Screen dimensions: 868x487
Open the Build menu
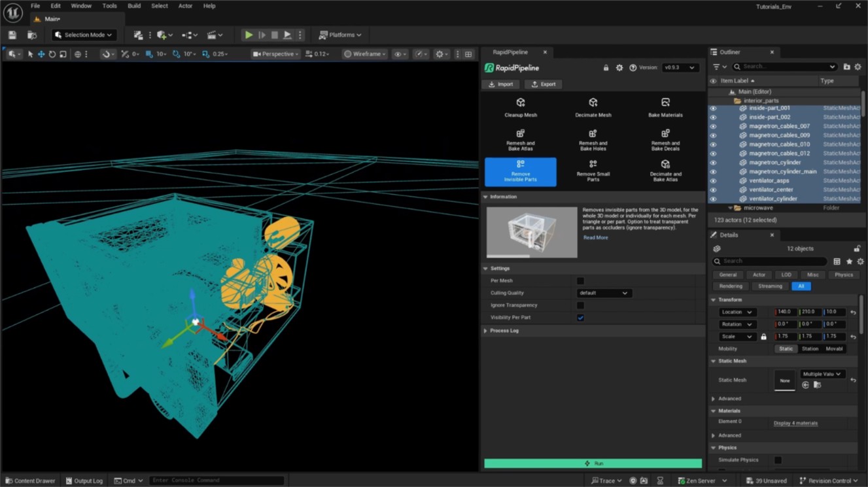point(134,6)
